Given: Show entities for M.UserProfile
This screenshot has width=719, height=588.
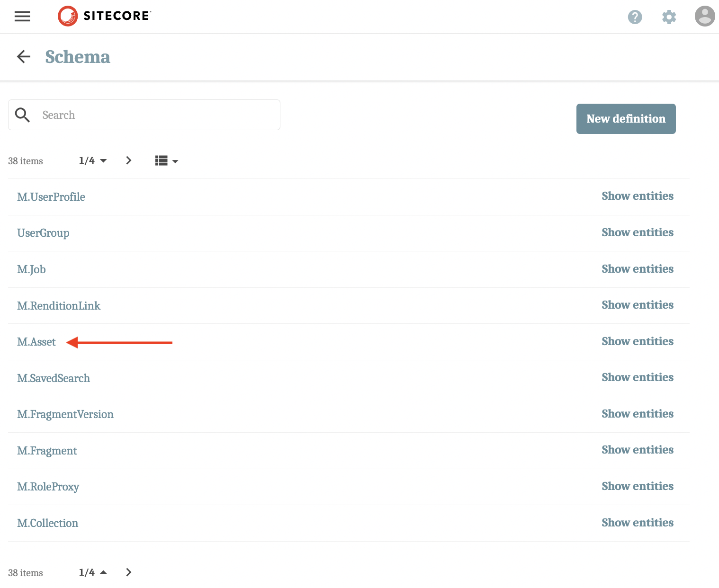Looking at the screenshot, I should click(x=637, y=196).
